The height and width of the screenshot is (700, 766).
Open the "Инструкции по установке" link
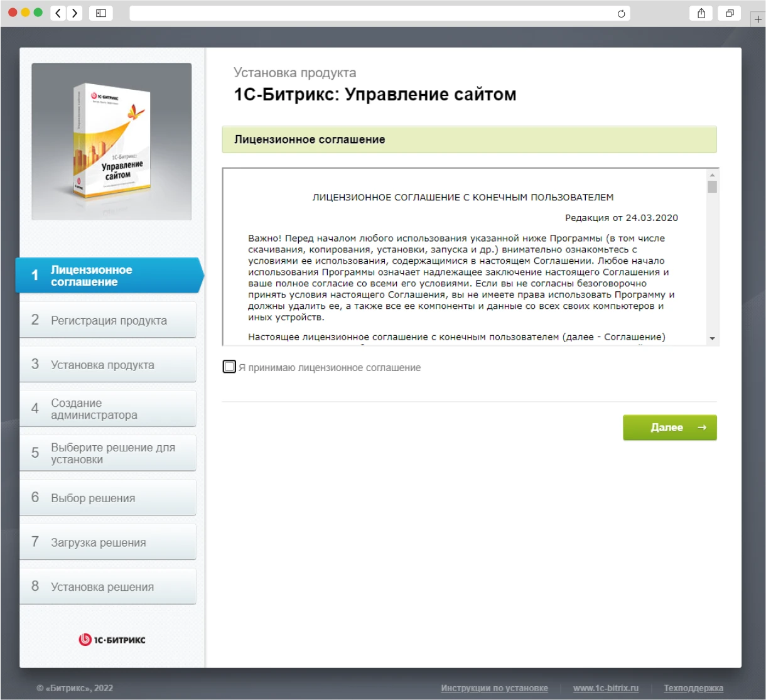tap(495, 688)
